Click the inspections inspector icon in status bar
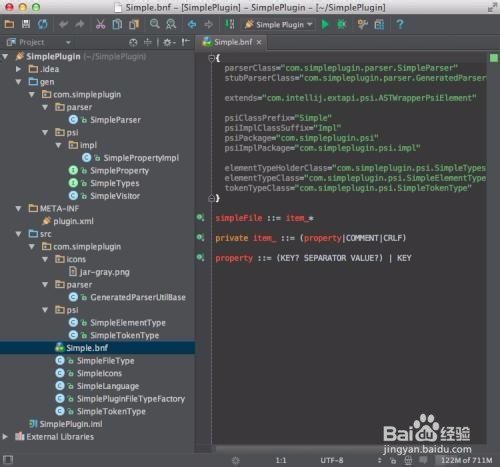The image size is (500, 467). [x=408, y=460]
